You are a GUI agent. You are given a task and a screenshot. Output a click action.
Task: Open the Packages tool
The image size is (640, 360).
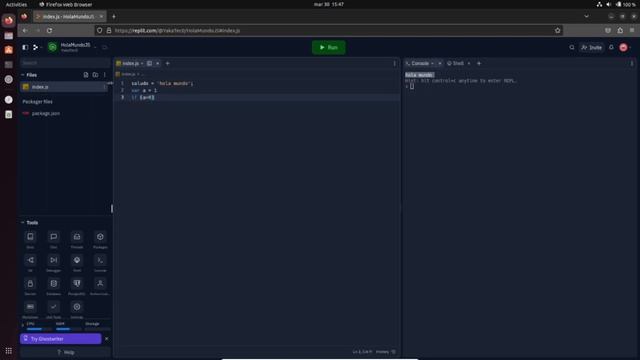click(100, 240)
